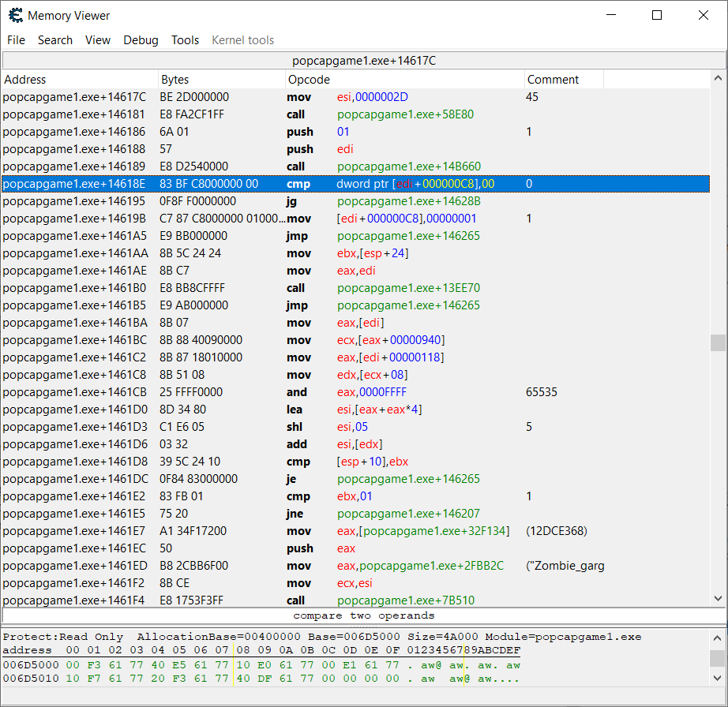Click the disassembler scrollbar thumb
The image size is (728, 707).
(718, 342)
